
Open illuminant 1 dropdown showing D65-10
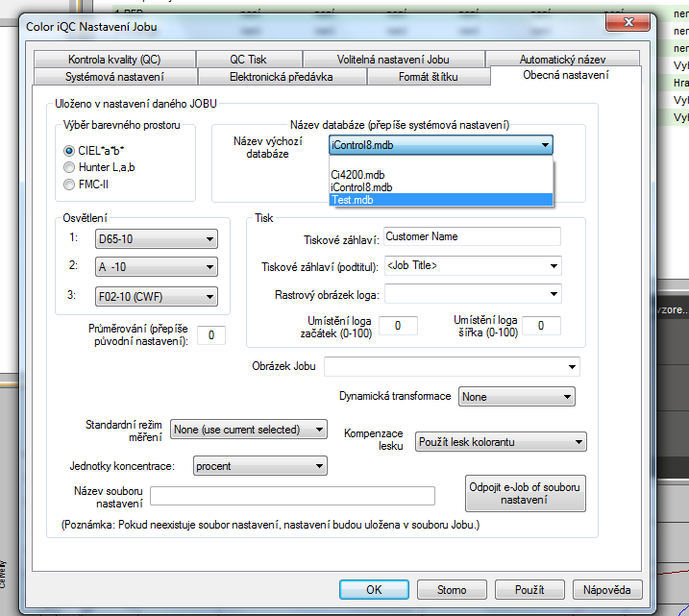[157, 239]
